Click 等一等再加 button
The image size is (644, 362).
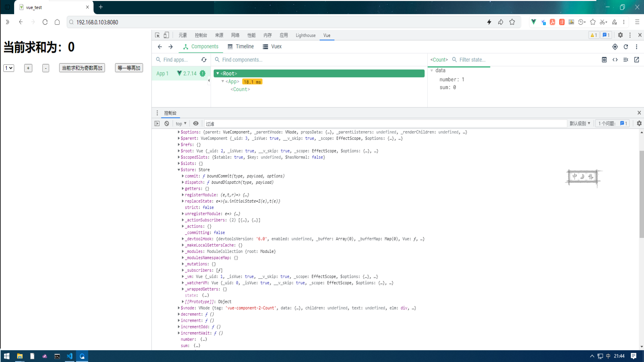129,68
